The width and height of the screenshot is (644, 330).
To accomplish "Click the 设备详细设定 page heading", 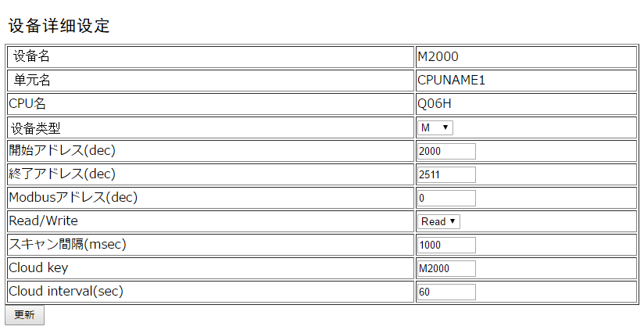I will pos(59,25).
